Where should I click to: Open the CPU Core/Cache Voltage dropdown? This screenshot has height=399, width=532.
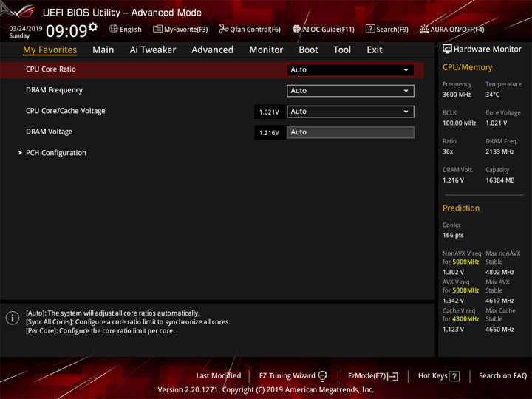click(350, 112)
